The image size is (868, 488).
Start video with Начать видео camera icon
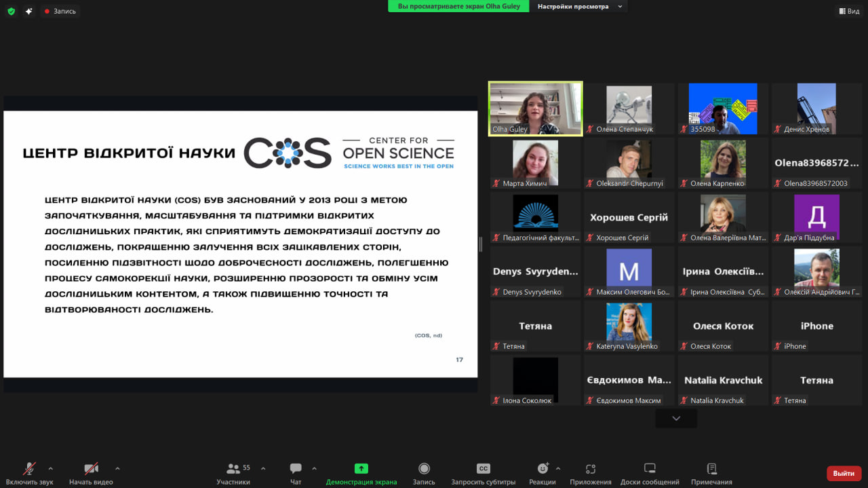(91, 468)
